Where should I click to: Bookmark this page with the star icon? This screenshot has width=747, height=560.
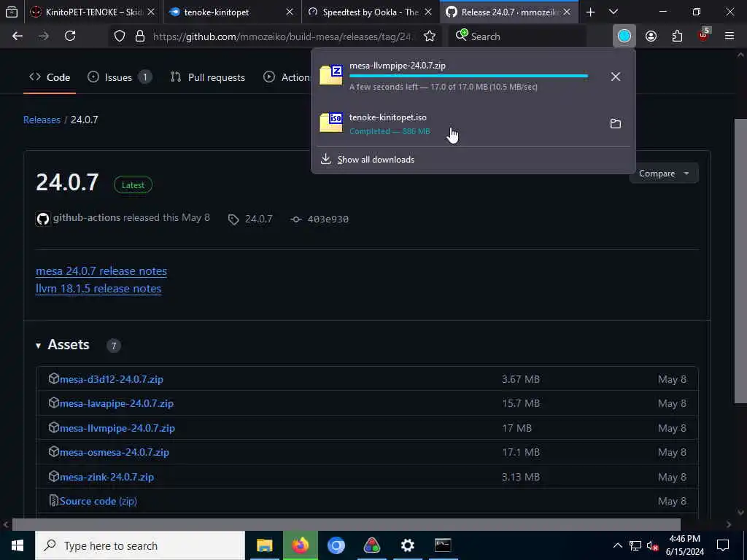tap(430, 36)
